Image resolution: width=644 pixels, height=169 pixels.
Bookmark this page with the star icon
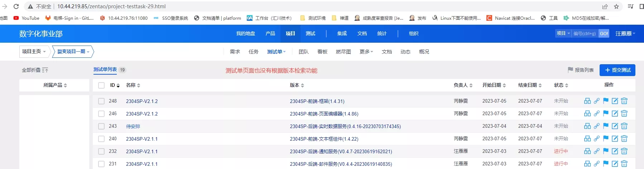[x=616, y=6]
